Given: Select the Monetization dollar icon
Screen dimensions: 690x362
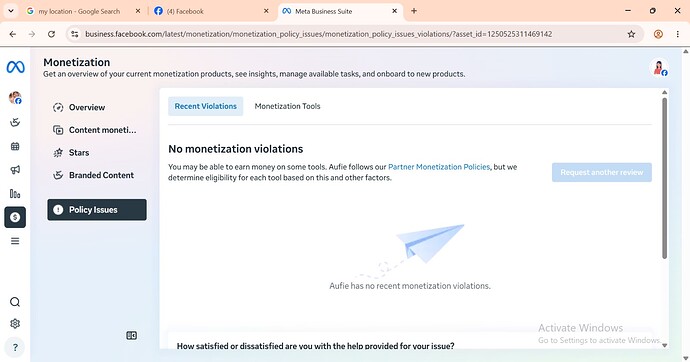Looking at the screenshot, I should point(15,217).
